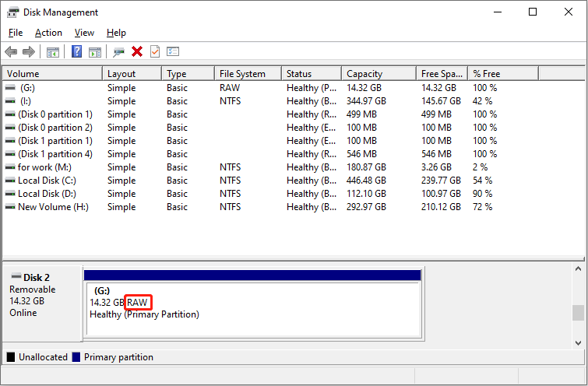588x386 pixels.
Task: Sort by the Volume column header
Action: pos(53,74)
